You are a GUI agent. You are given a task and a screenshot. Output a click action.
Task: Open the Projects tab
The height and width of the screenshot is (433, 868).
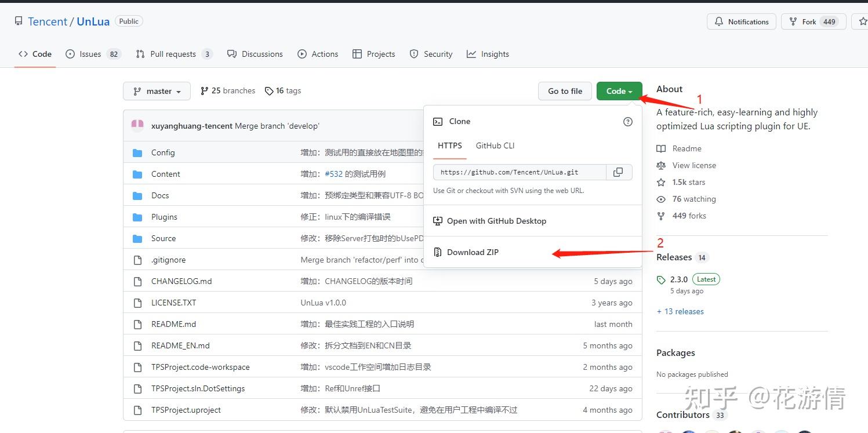pyautogui.click(x=374, y=54)
